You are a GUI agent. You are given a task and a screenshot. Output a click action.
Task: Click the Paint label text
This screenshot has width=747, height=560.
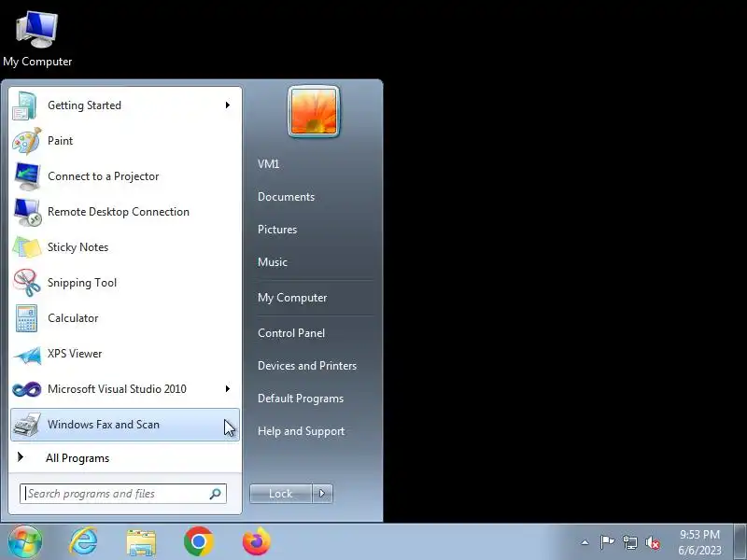click(x=60, y=141)
